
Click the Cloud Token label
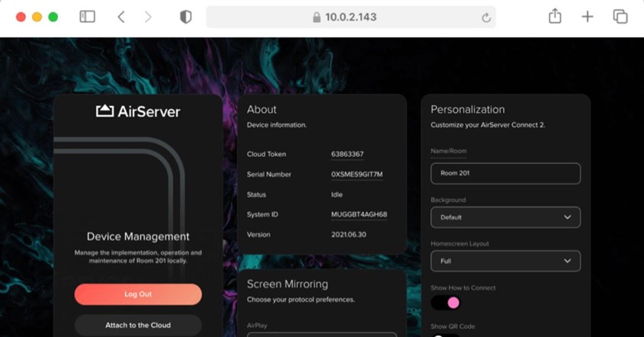pyautogui.click(x=267, y=154)
